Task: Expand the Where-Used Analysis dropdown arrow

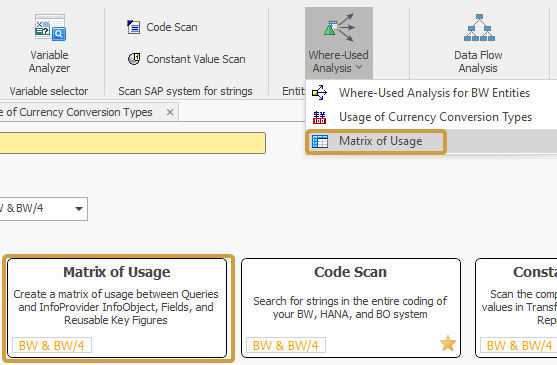Action: [x=359, y=67]
